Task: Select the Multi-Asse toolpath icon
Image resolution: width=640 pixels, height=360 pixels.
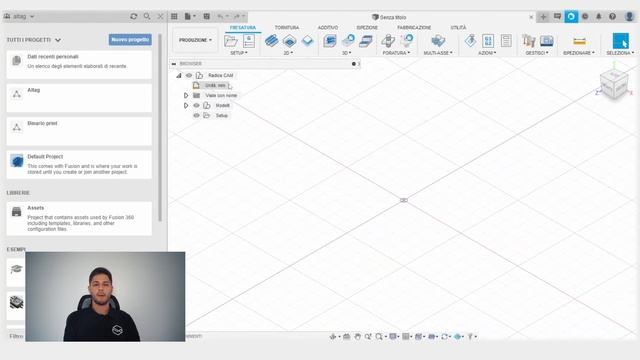Action: pyautogui.click(x=438, y=41)
